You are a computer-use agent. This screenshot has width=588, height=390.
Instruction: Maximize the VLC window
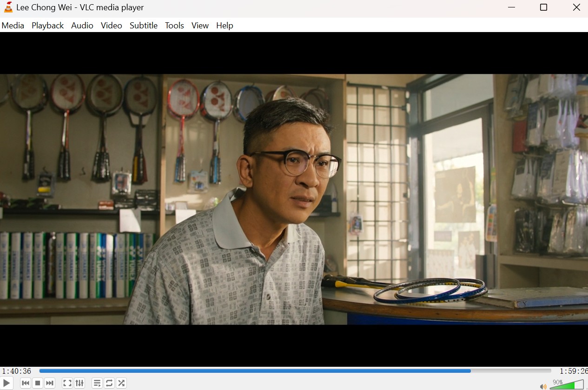click(x=543, y=7)
